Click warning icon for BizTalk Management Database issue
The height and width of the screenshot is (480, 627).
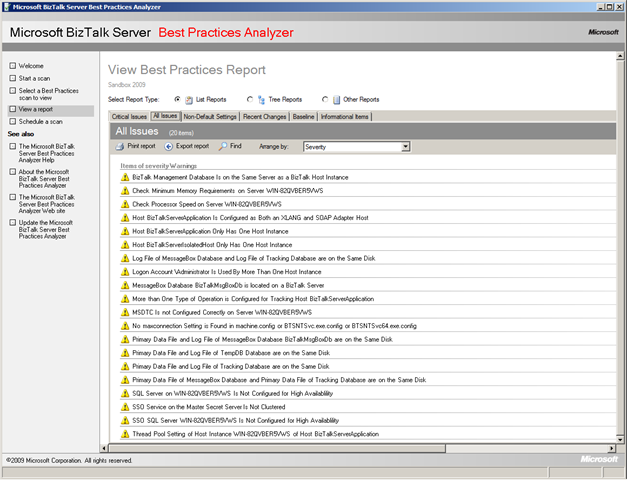[125, 177]
